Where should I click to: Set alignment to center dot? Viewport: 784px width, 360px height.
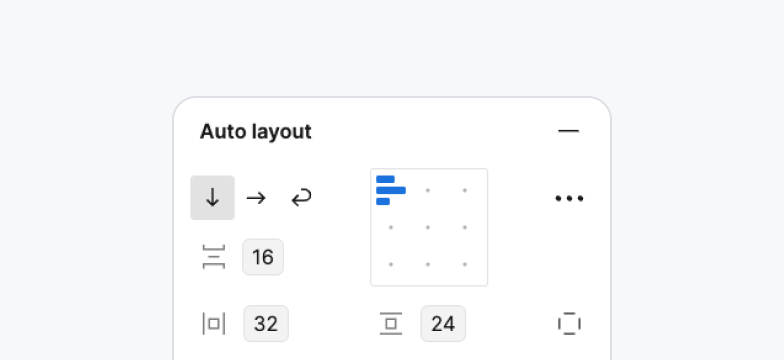[428, 228]
